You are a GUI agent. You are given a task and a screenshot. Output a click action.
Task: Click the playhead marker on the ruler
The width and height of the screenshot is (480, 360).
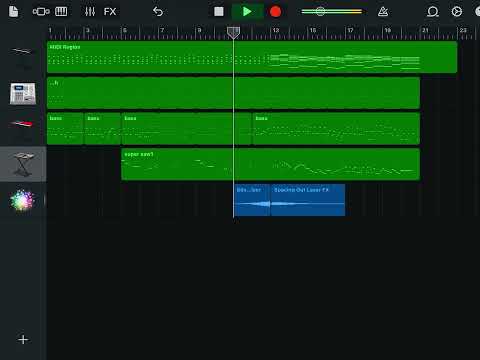pyautogui.click(x=233, y=33)
